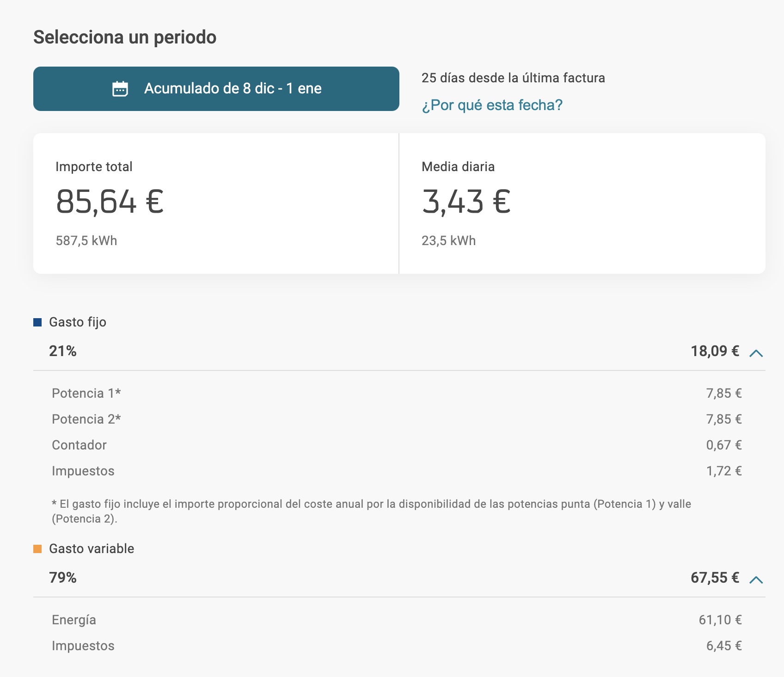Collapse the Gasto variable section chevron
The image size is (784, 677).
[x=756, y=580]
